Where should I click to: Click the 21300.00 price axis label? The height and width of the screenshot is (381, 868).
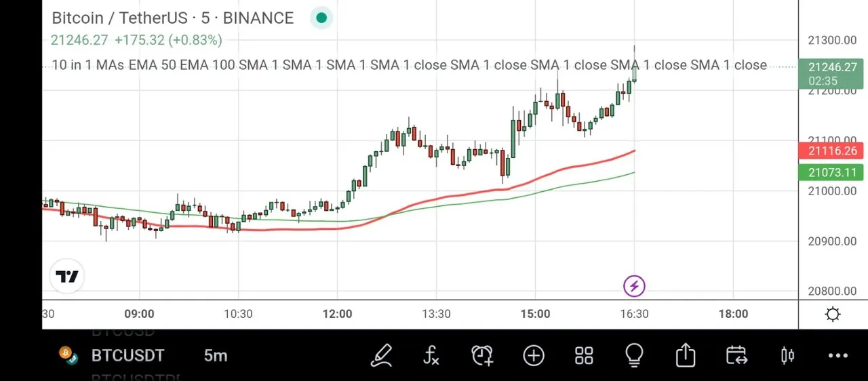point(833,41)
